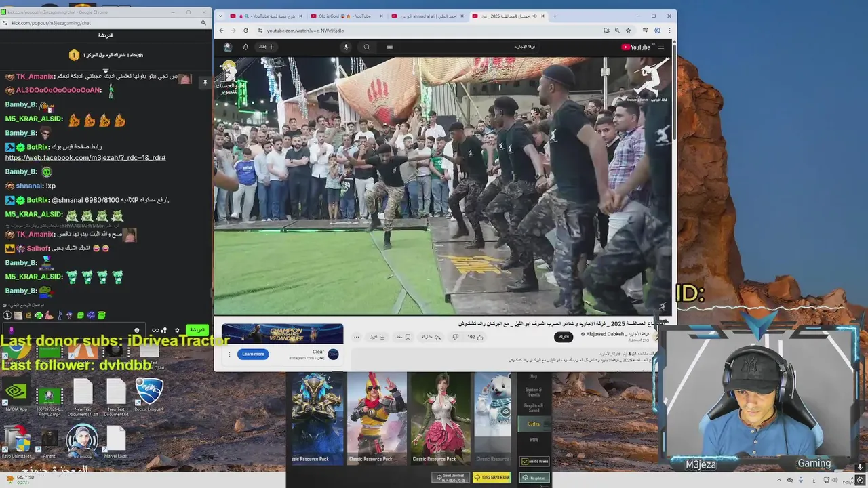
Task: Open the Marvel Rivals desktop file
Action: coord(116,442)
